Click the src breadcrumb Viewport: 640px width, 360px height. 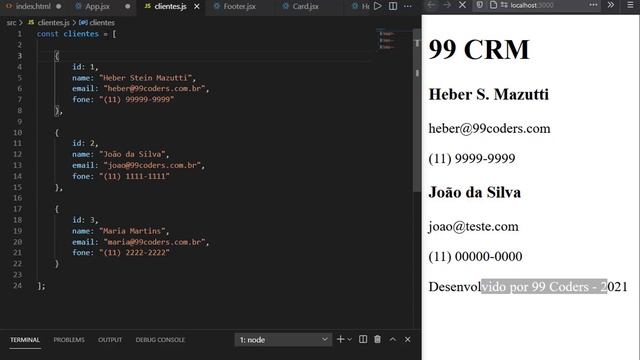11,23
